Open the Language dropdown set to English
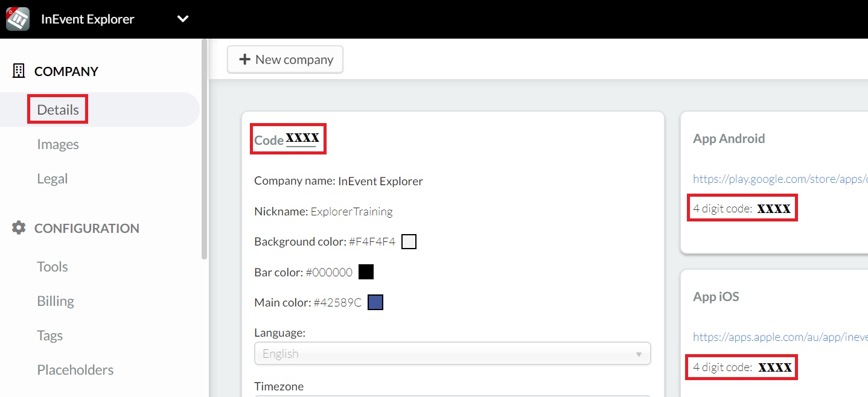 [x=453, y=354]
